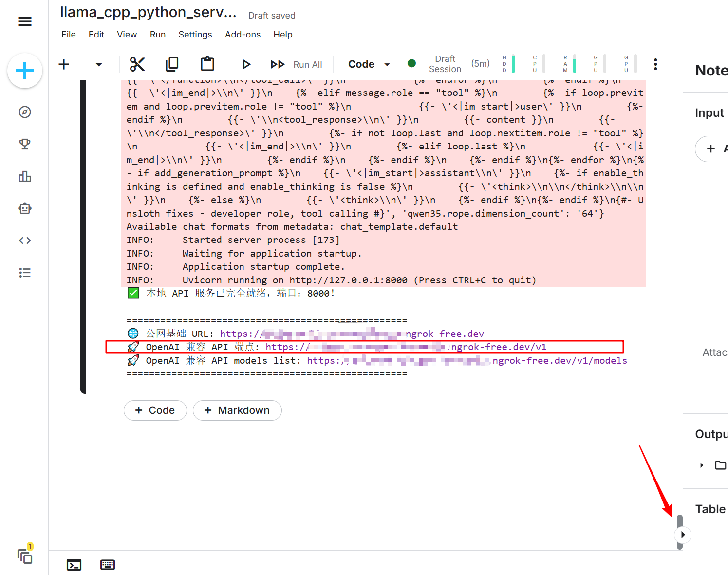Open Datasets via the bar chart icon

pyautogui.click(x=25, y=176)
